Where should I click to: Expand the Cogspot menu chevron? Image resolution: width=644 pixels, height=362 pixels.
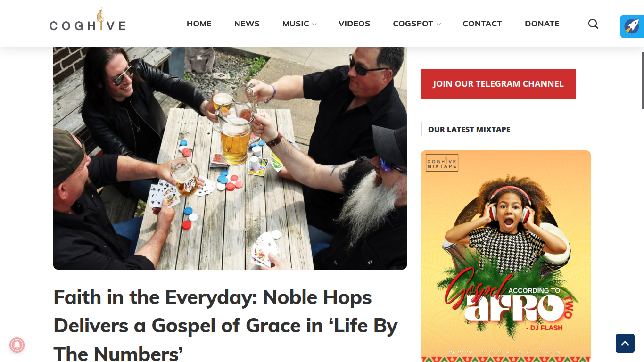coord(438,24)
